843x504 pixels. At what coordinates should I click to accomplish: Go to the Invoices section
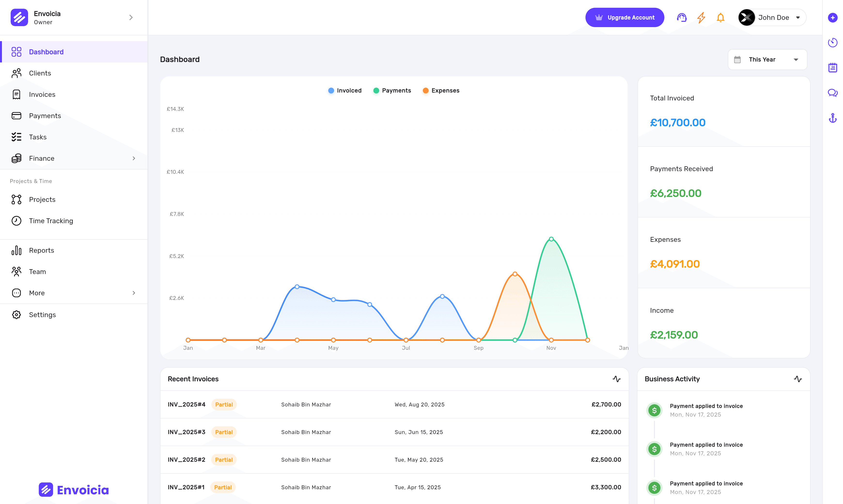[x=42, y=94]
